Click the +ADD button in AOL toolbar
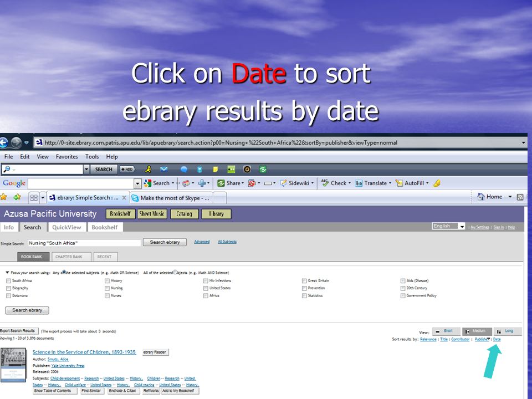Screen dimensions: 532x399 coord(127,169)
